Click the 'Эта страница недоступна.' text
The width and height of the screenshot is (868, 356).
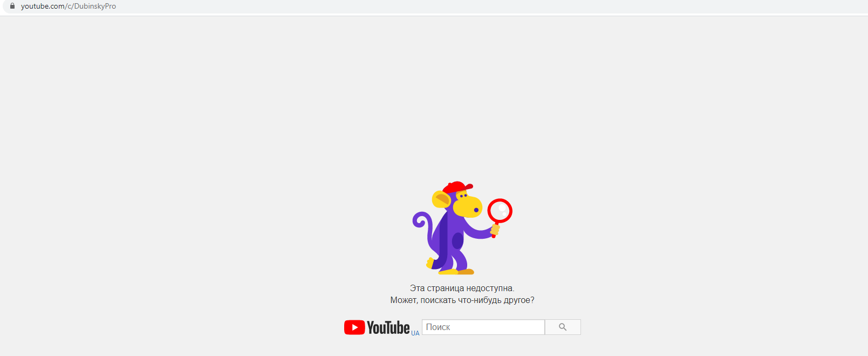point(462,288)
